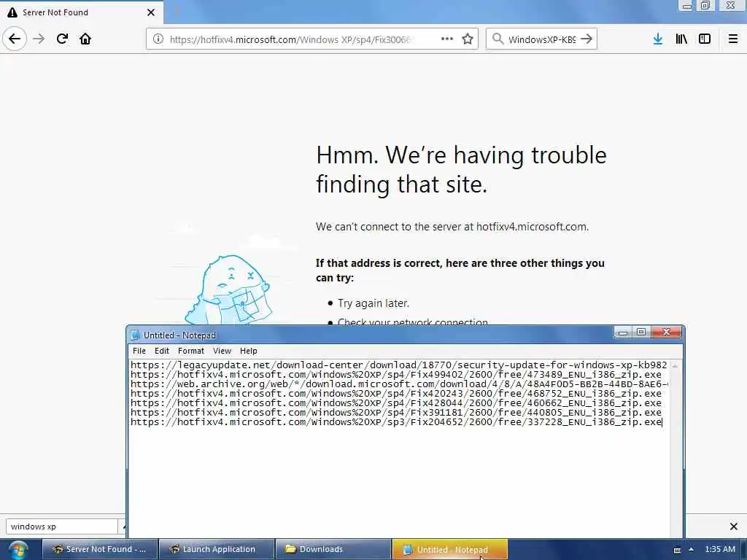Toggle the Firefox sidebar view
Viewport: 747px width, 560px height.
click(x=705, y=39)
